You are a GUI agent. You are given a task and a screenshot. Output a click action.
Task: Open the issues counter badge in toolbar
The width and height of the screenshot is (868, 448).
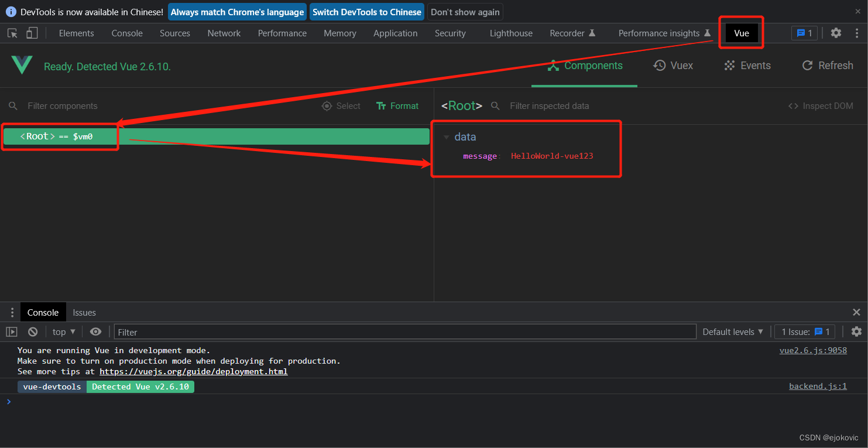point(804,33)
